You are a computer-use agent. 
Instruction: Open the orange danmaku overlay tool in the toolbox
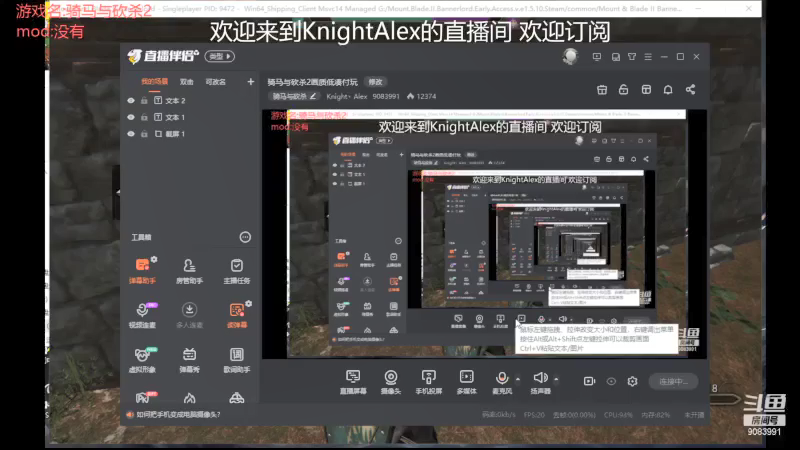[x=237, y=315]
